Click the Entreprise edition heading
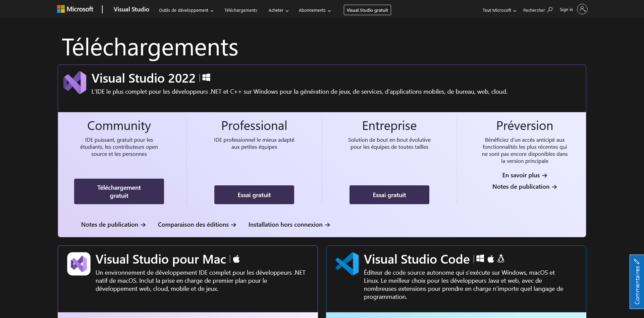Image resolution: width=644 pixels, height=318 pixels. (x=389, y=126)
